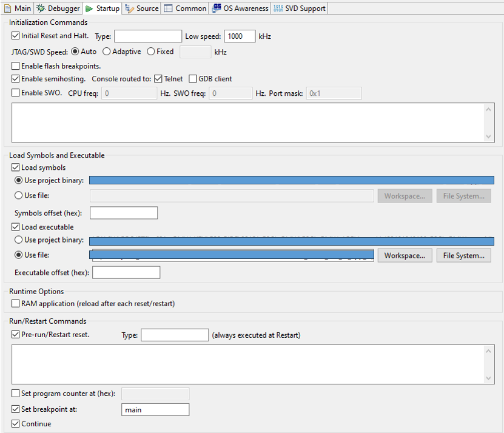Click the Main tab document icon
The image size is (504, 433).
[9, 8]
